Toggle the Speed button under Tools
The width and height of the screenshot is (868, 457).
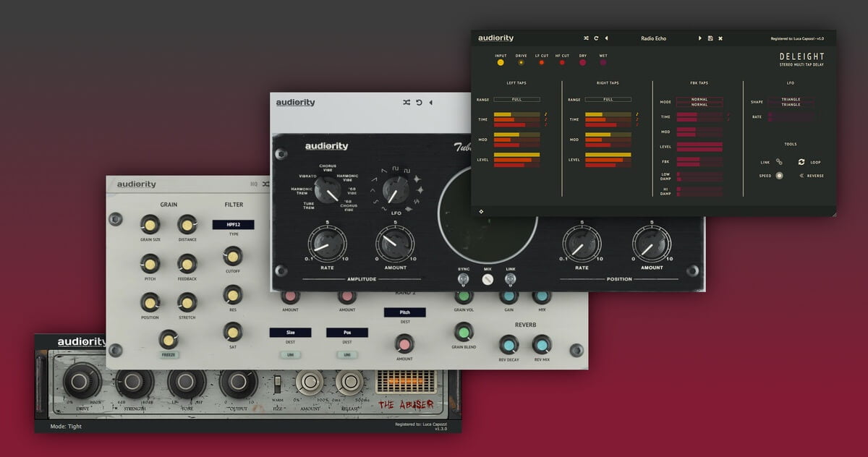779,176
